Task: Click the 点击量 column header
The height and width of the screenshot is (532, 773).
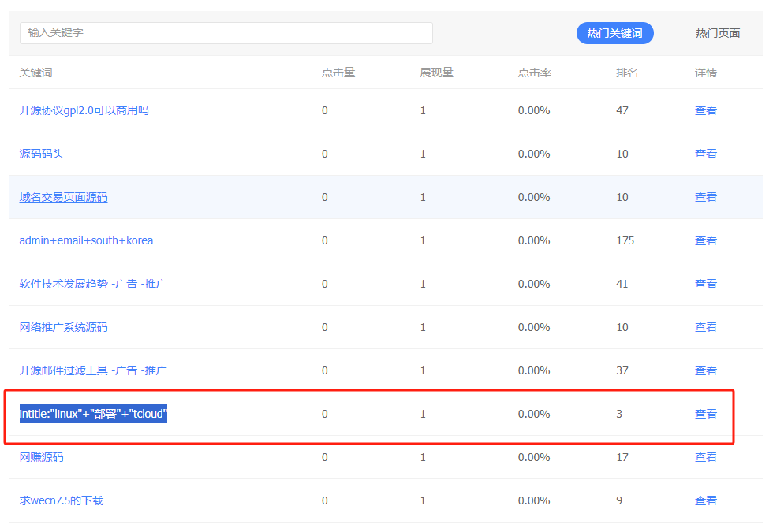Action: pos(338,73)
